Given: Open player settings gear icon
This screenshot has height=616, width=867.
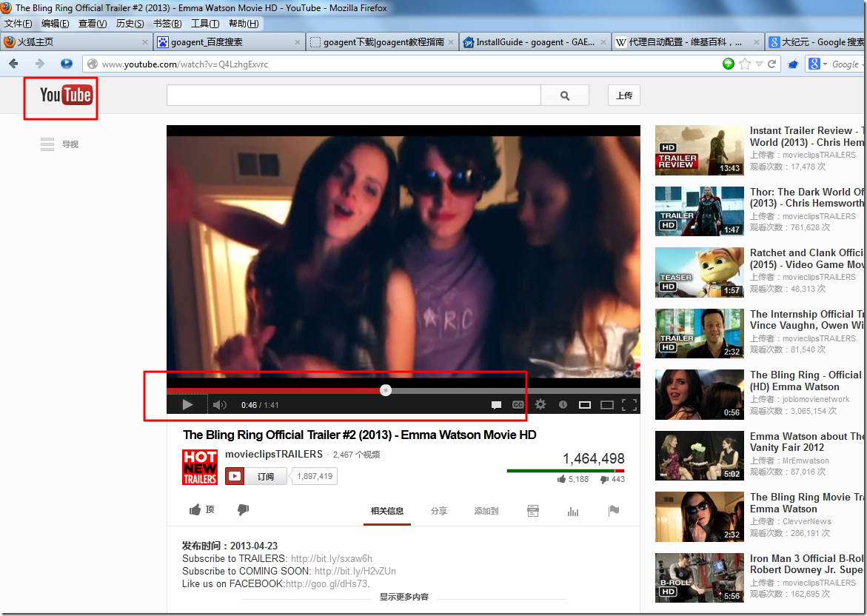Looking at the screenshot, I should point(540,404).
